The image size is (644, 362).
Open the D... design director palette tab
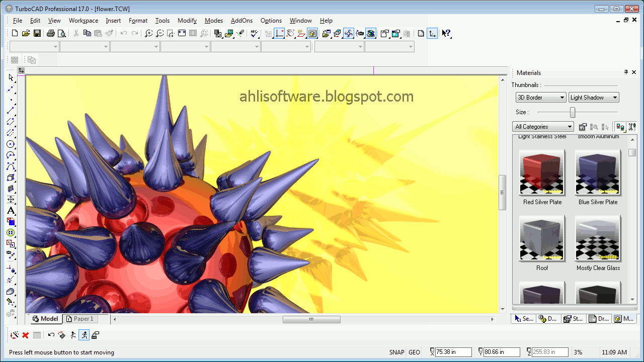tap(548, 319)
